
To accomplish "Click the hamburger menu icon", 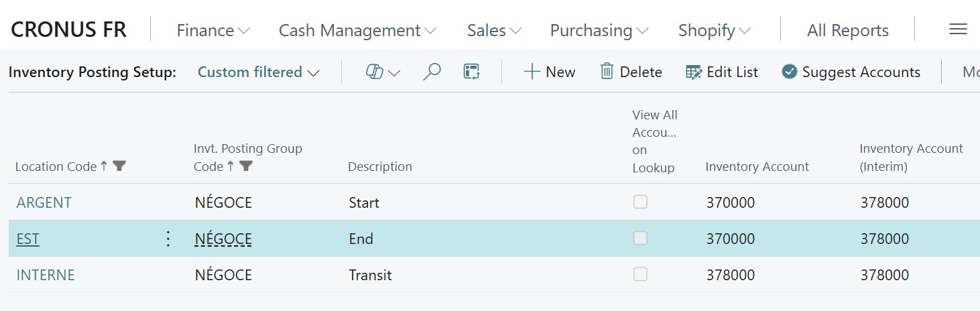I will (958, 29).
